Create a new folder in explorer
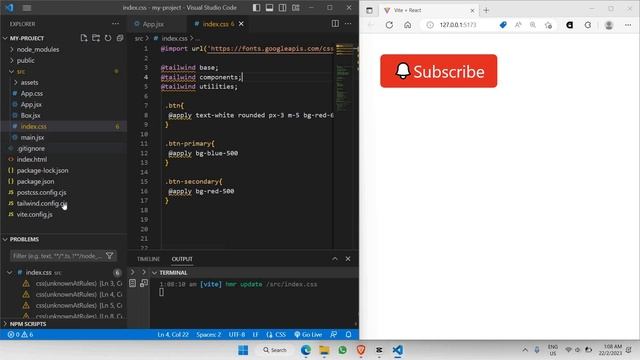Screen dimensions: 640x360 click(96, 38)
